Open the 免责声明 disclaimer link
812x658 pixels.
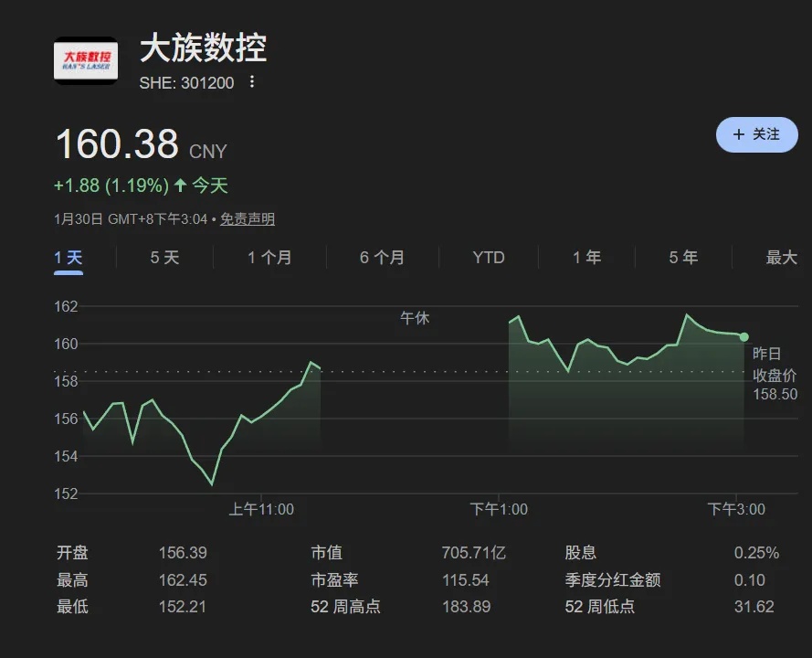pos(248,219)
